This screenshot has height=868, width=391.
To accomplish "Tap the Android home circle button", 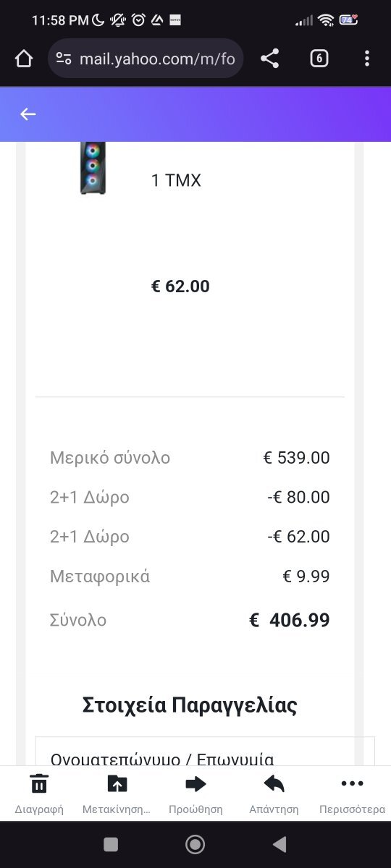I will (x=195, y=844).
